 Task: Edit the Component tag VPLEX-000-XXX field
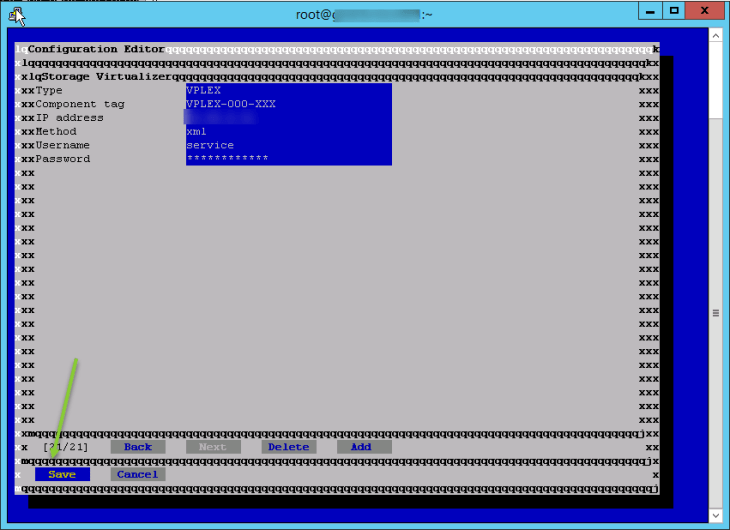tap(289, 104)
